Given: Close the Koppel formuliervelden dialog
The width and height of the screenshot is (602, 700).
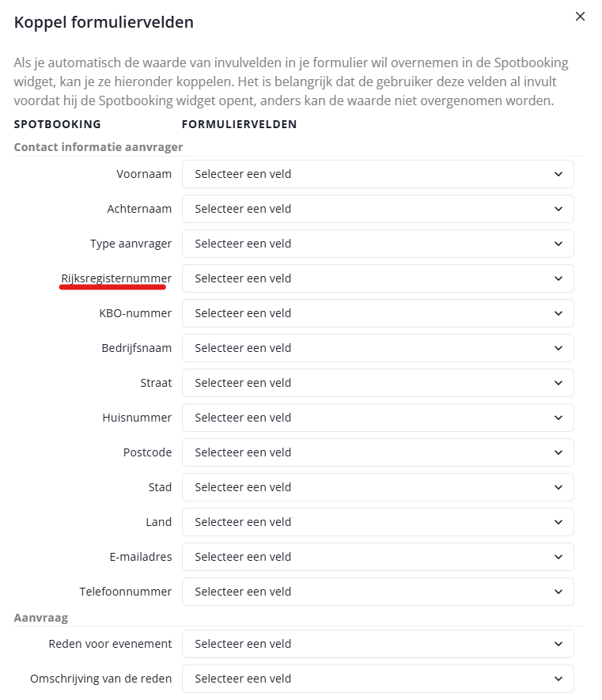Looking at the screenshot, I should [580, 17].
